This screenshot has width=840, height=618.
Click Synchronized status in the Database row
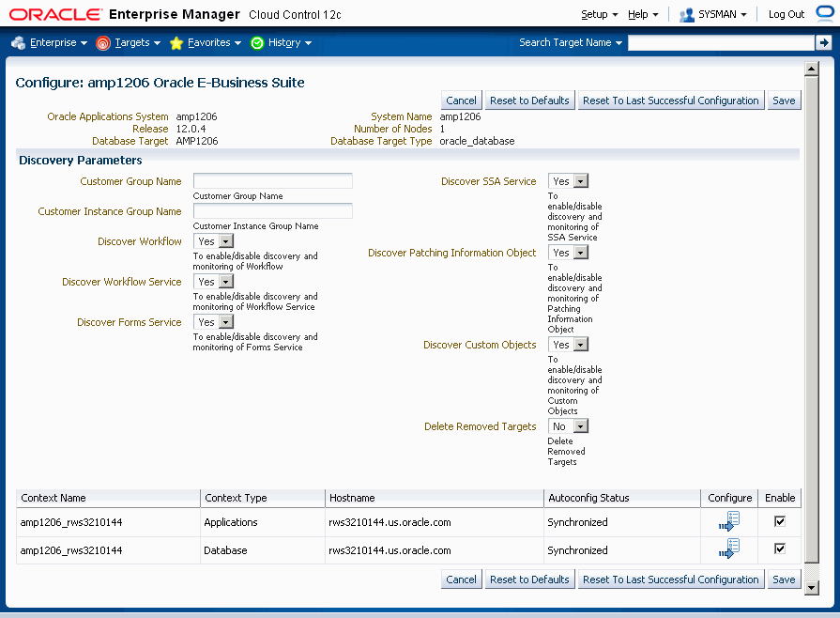click(577, 550)
